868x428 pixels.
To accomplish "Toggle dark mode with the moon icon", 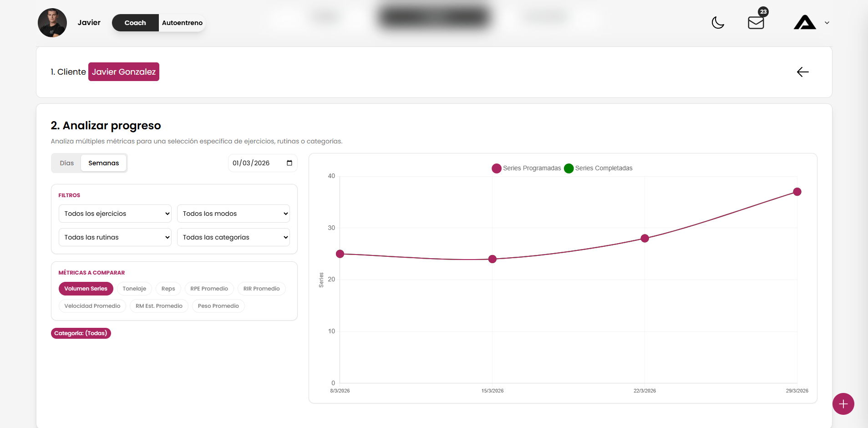I will 718,23.
